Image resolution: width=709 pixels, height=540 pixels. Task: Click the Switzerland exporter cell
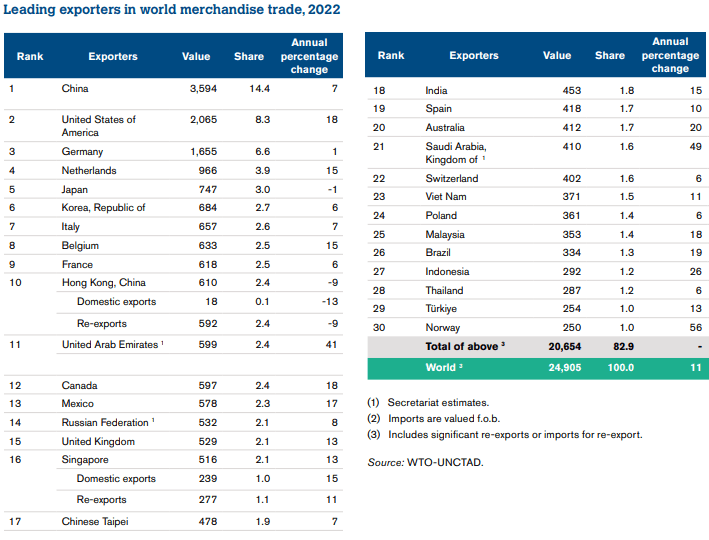[x=451, y=178]
